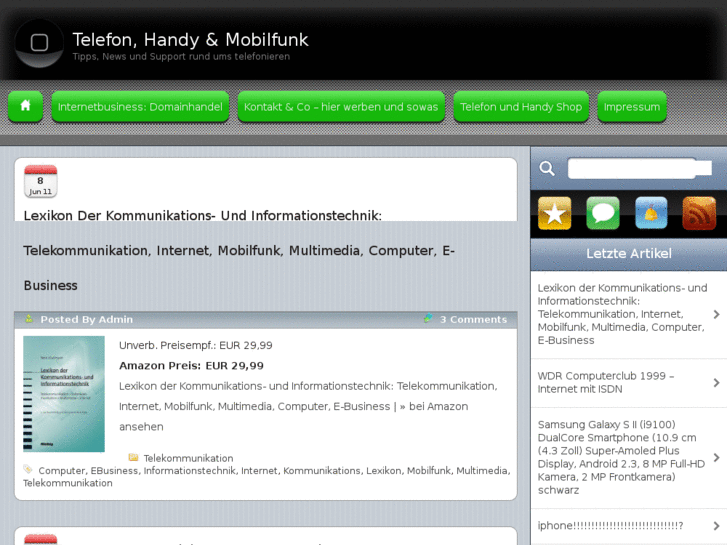Click site title Telefon, Handy & Mobilfunk
The image size is (727, 545).
click(x=191, y=40)
